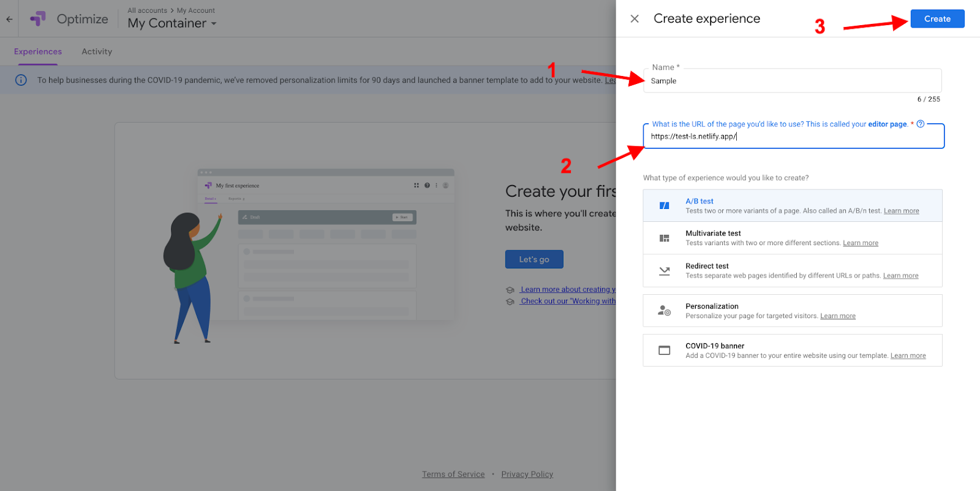Switch to the Activity tab

(97, 51)
